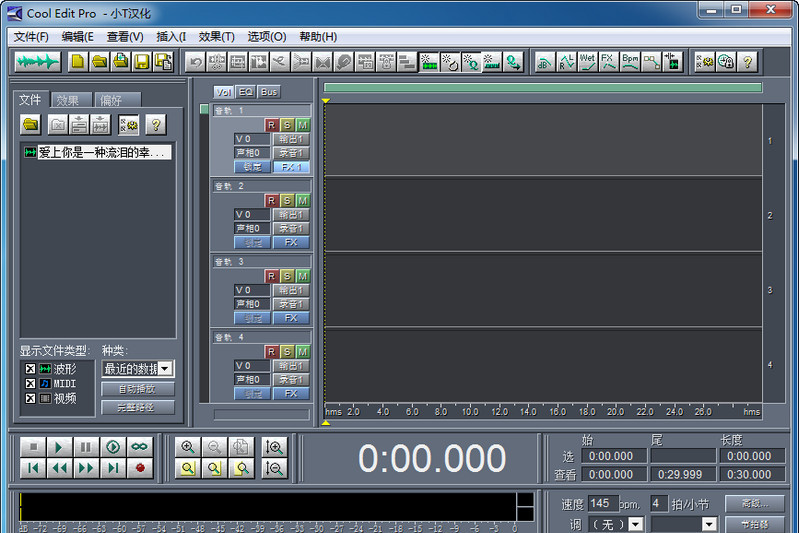Image resolution: width=799 pixels, height=533 pixels.
Task: Solo track 3 with S button
Action: pos(287,276)
